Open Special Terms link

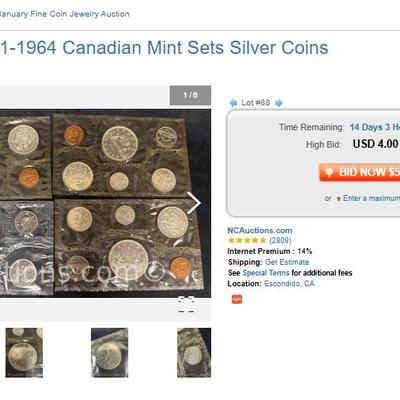tap(266, 273)
